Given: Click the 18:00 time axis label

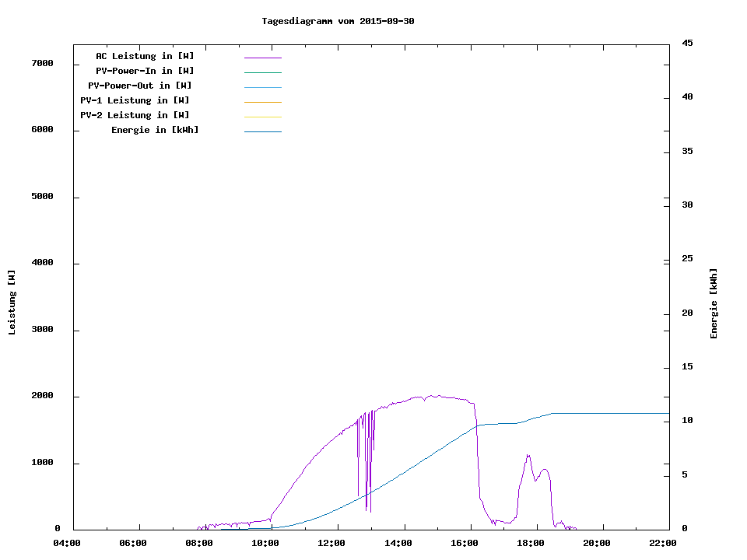Looking at the screenshot, I should pos(531,543).
